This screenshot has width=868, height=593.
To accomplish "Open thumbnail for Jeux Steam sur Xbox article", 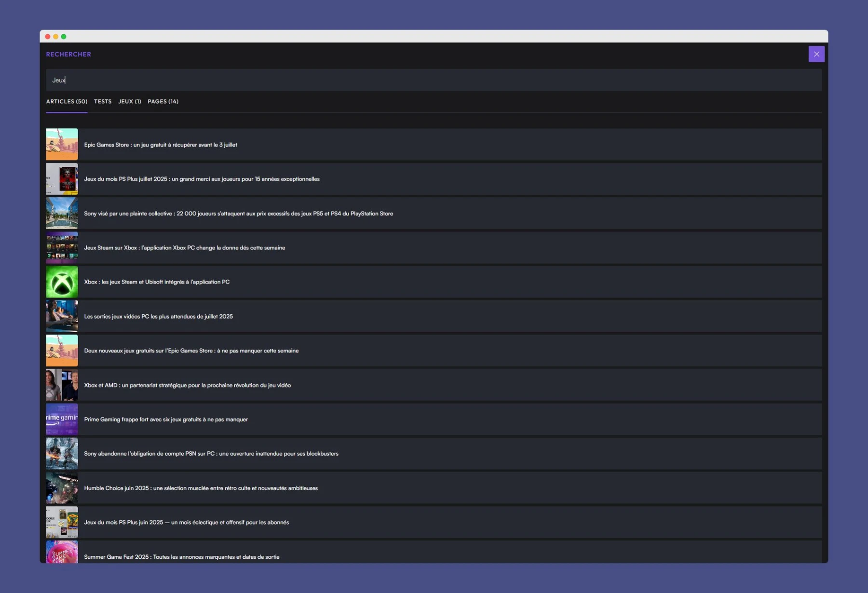I will [x=62, y=248].
